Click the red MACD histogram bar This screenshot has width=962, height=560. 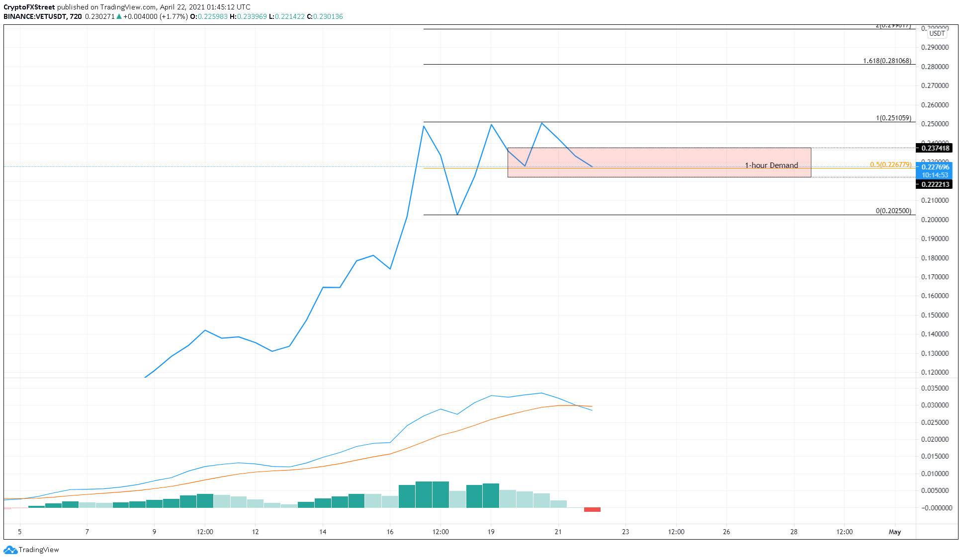[x=592, y=510]
